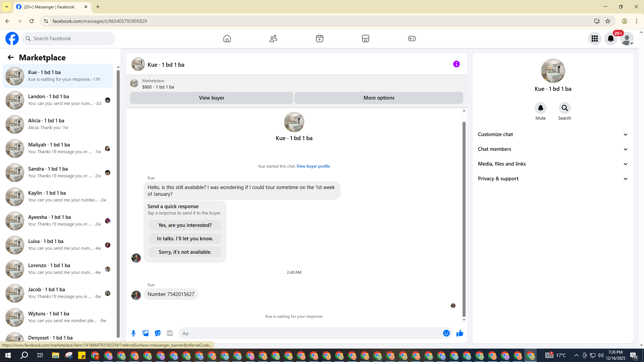Choose a GIF

tap(170, 333)
